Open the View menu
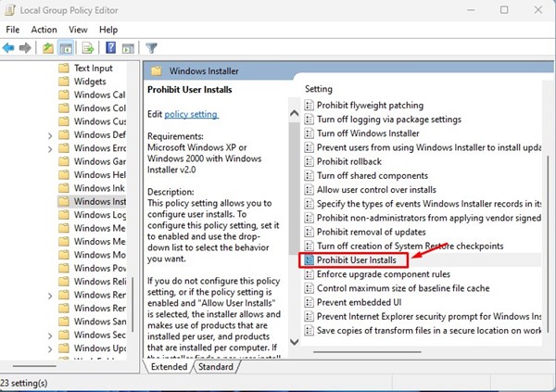 pyautogui.click(x=78, y=30)
